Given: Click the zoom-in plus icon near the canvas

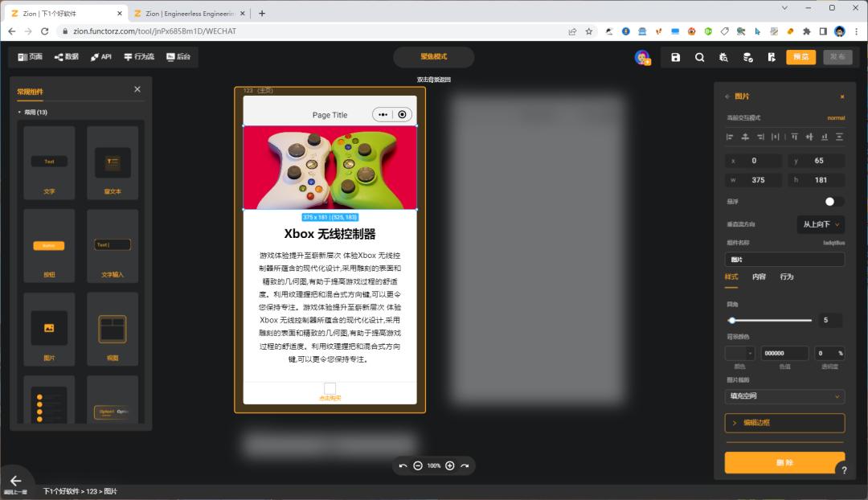Looking at the screenshot, I should [x=448, y=465].
